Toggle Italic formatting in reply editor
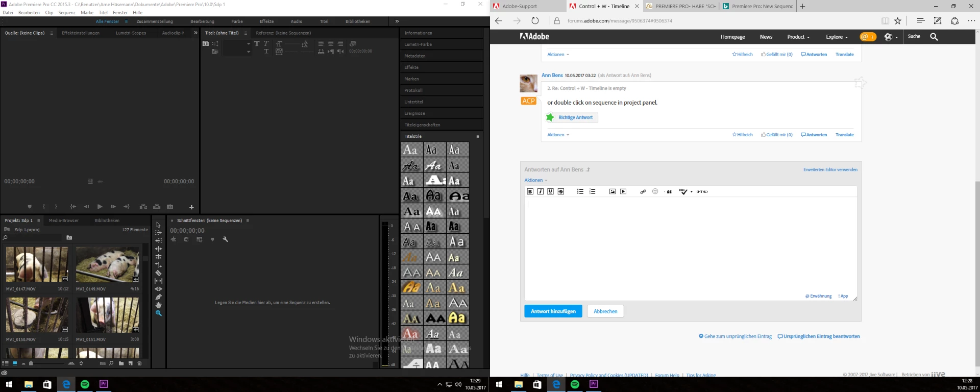The width and height of the screenshot is (980, 392). point(541,191)
